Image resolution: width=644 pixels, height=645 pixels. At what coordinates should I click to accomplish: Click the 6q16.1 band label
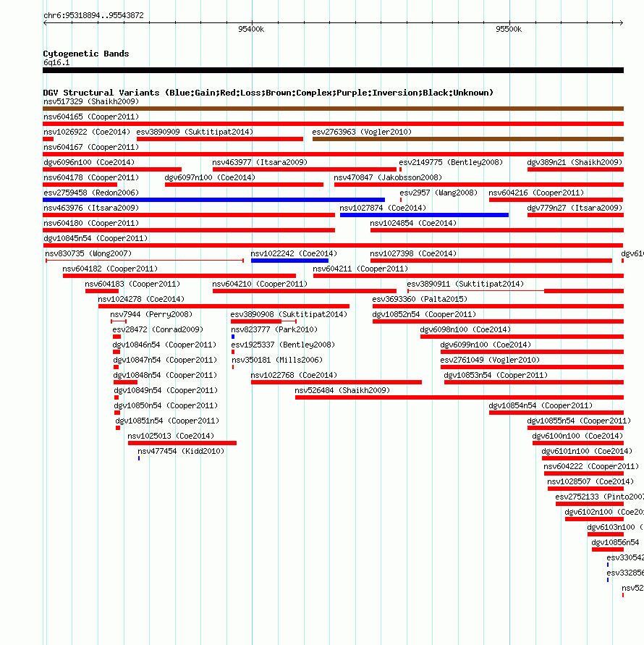[x=56, y=62]
